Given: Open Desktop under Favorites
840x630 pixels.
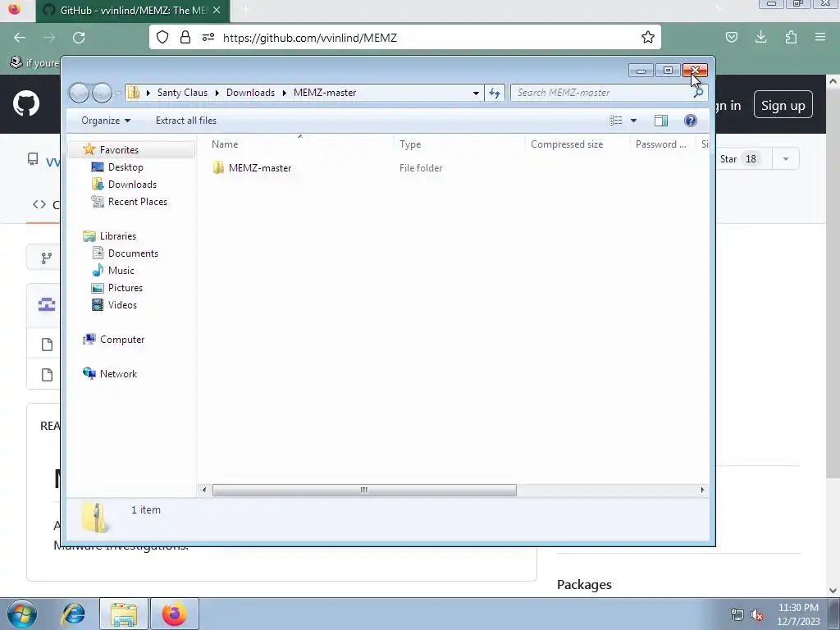Looking at the screenshot, I should [126, 167].
